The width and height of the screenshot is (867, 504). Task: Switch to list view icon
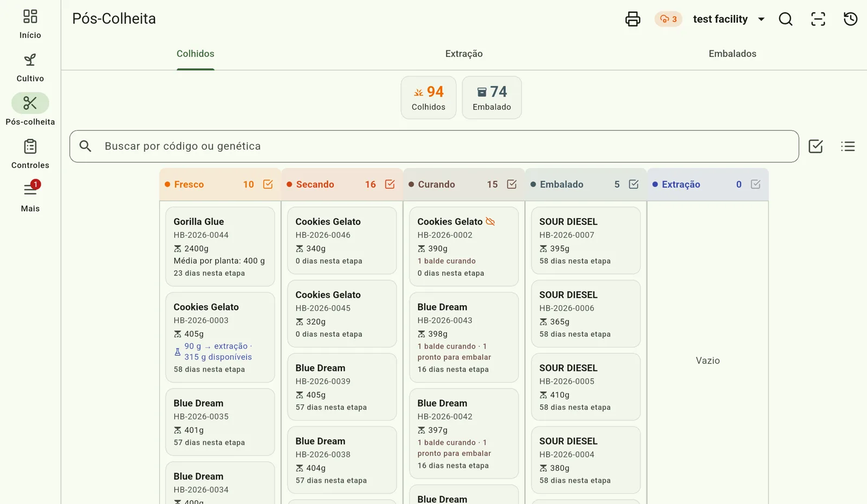pos(848,146)
